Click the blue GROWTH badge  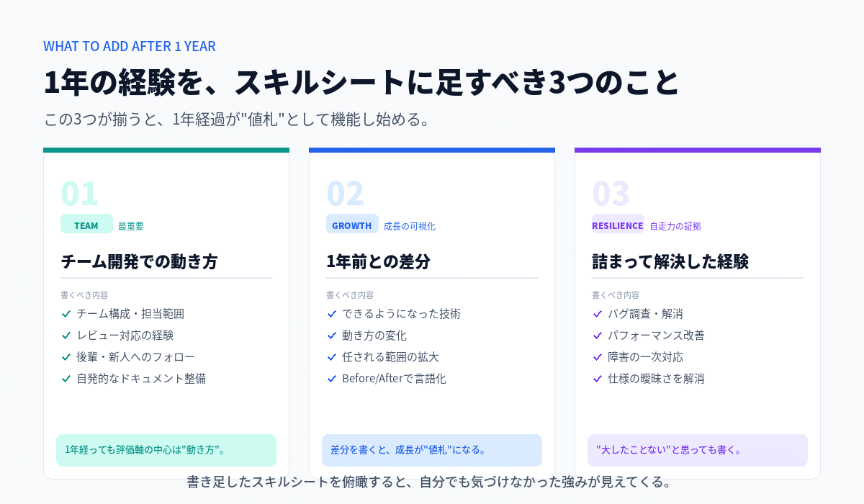pyautogui.click(x=352, y=225)
